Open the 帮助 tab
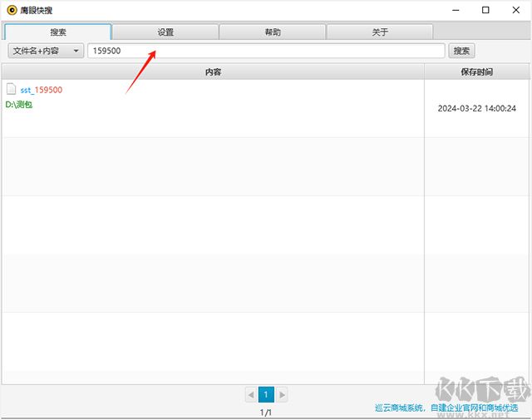 [273, 32]
